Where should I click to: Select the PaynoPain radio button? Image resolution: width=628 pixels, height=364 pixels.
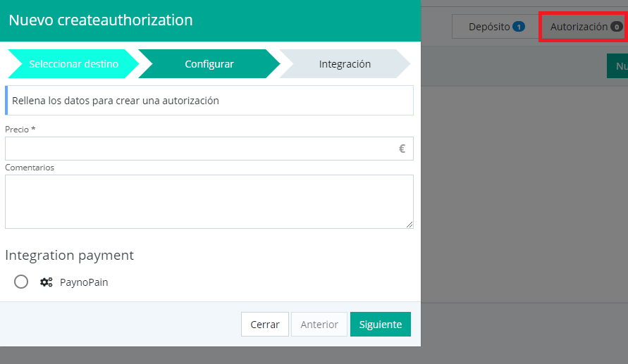pyautogui.click(x=21, y=282)
